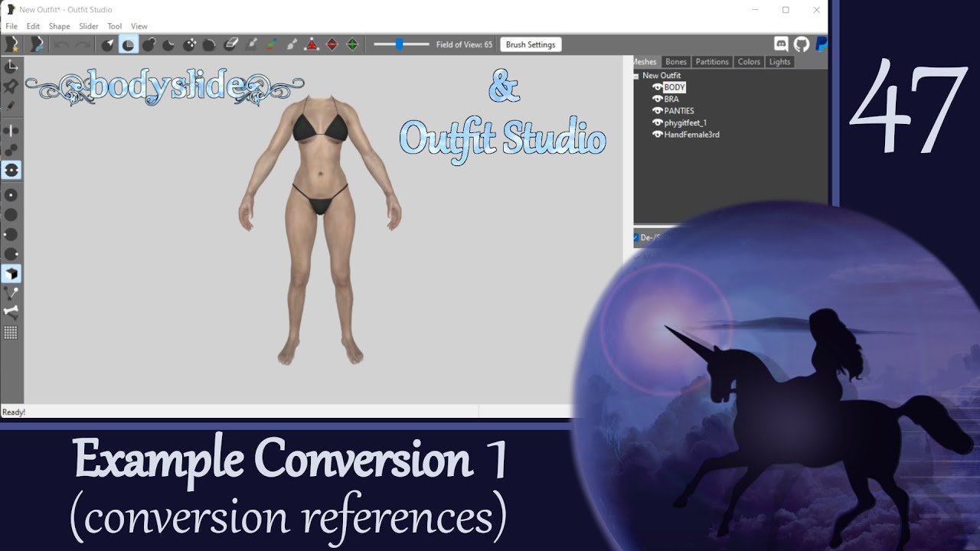
Task: Click the Redo arrow in the toolbar
Action: pyautogui.click(x=81, y=44)
